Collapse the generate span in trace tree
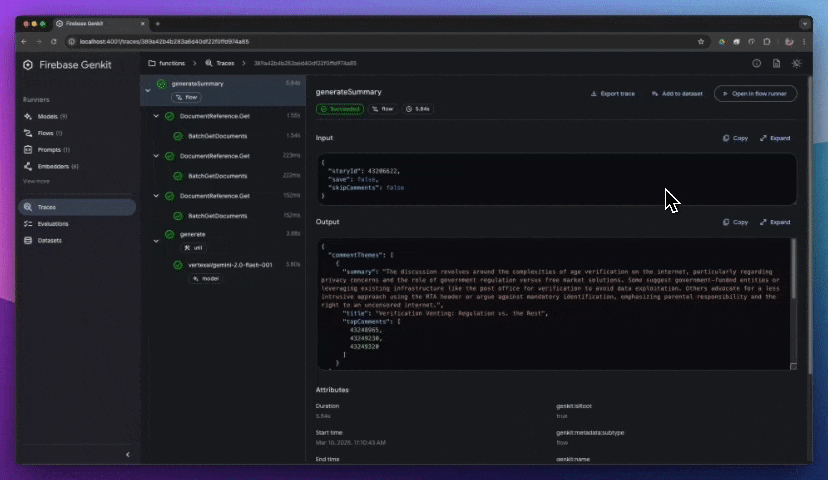This screenshot has height=480, width=828. point(157,234)
